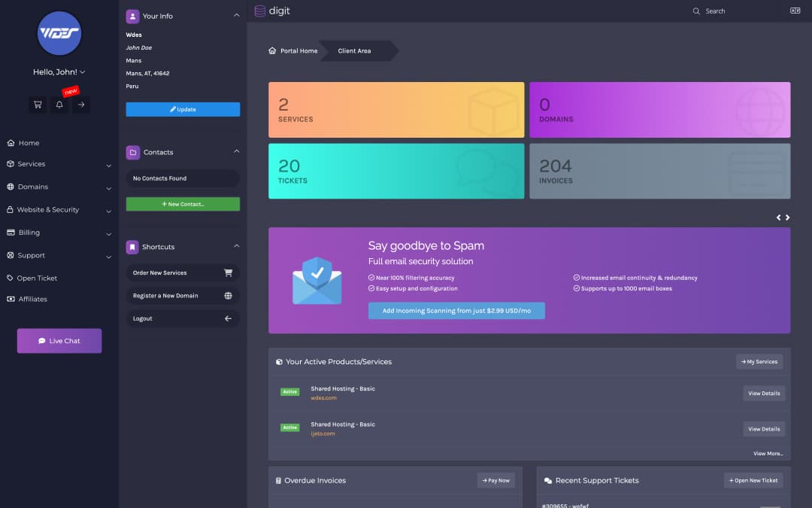View Details for ijeto.com hosting
The width and height of the screenshot is (812, 508).
[764, 429]
